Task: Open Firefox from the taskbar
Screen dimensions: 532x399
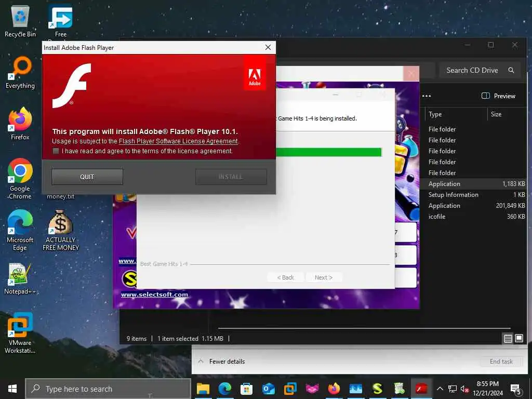Action: (x=334, y=389)
